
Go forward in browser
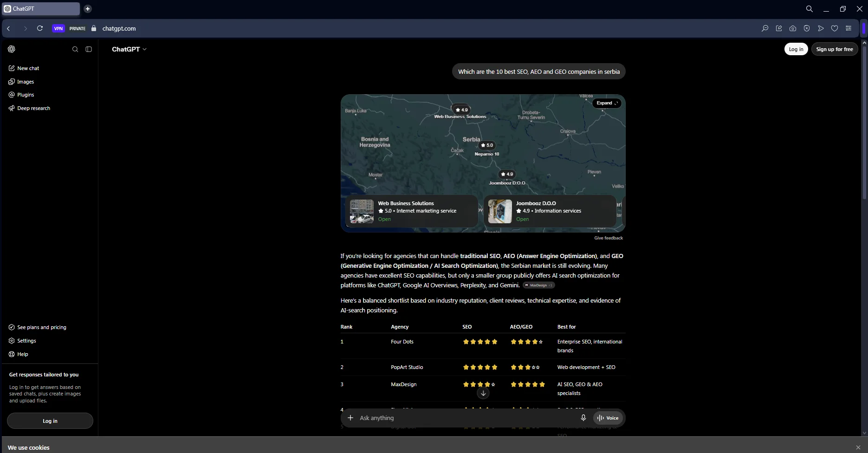(x=25, y=28)
